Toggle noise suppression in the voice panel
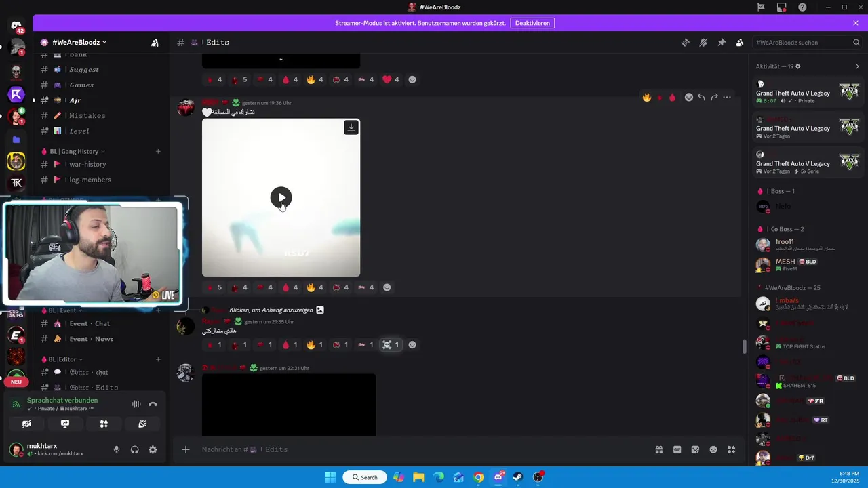The image size is (868, 488). [x=136, y=404]
